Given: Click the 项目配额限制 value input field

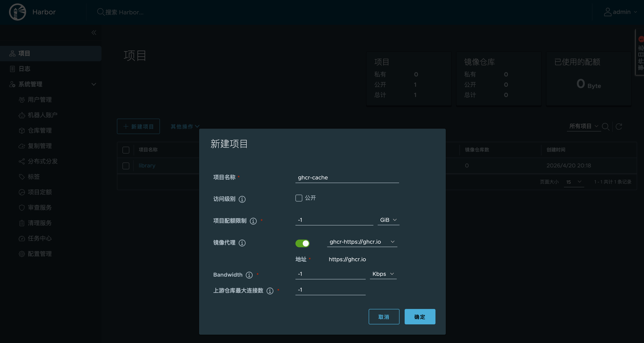Looking at the screenshot, I should click(x=334, y=220).
